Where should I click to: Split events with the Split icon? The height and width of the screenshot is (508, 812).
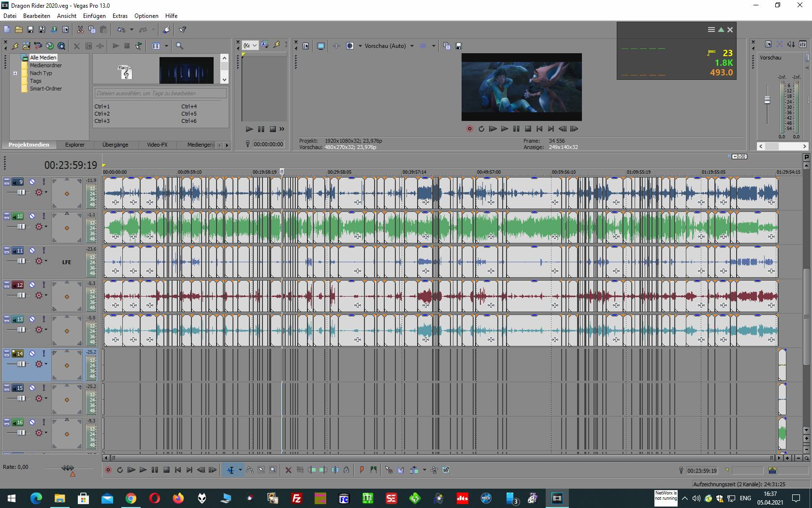pyautogui.click(x=335, y=470)
